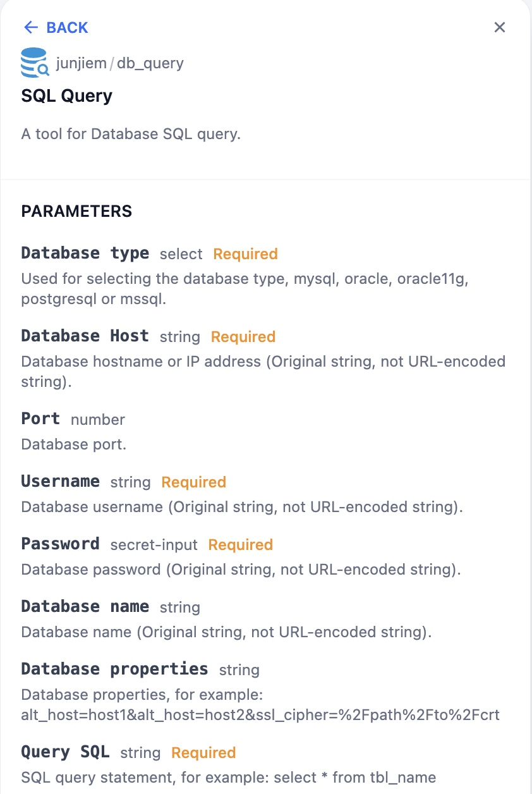Screen dimensions: 532x794
Task: Click the tool description text
Action: click(x=131, y=134)
